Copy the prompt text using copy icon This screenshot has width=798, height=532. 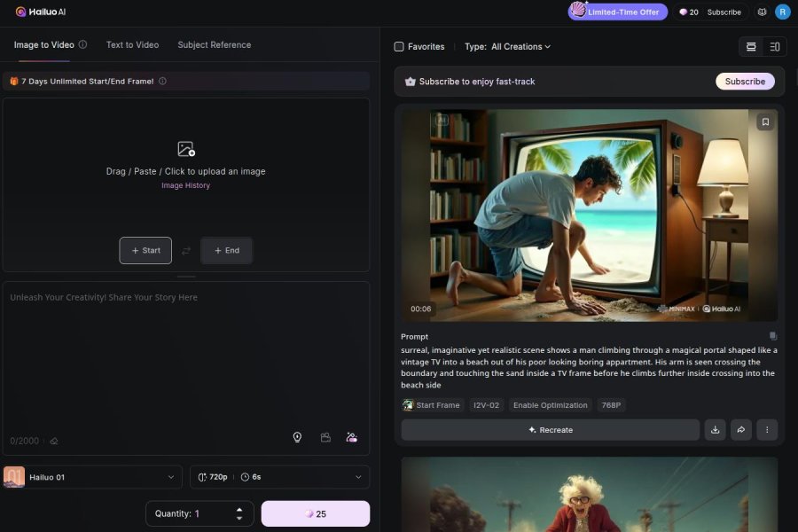coord(773,336)
